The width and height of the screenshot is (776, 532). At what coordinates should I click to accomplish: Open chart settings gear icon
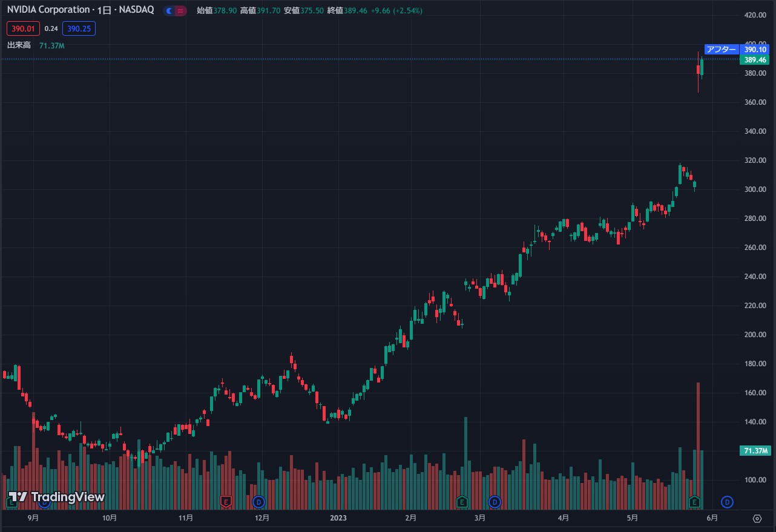click(x=757, y=518)
